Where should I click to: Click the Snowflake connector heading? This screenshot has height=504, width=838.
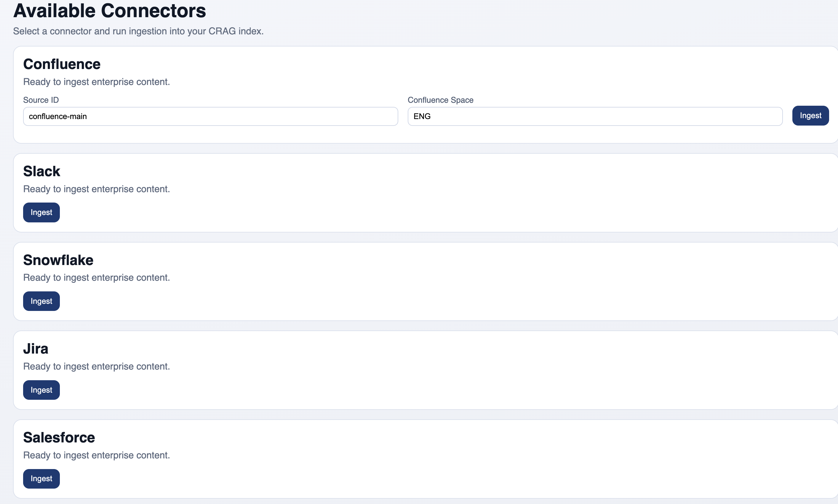[x=58, y=260]
